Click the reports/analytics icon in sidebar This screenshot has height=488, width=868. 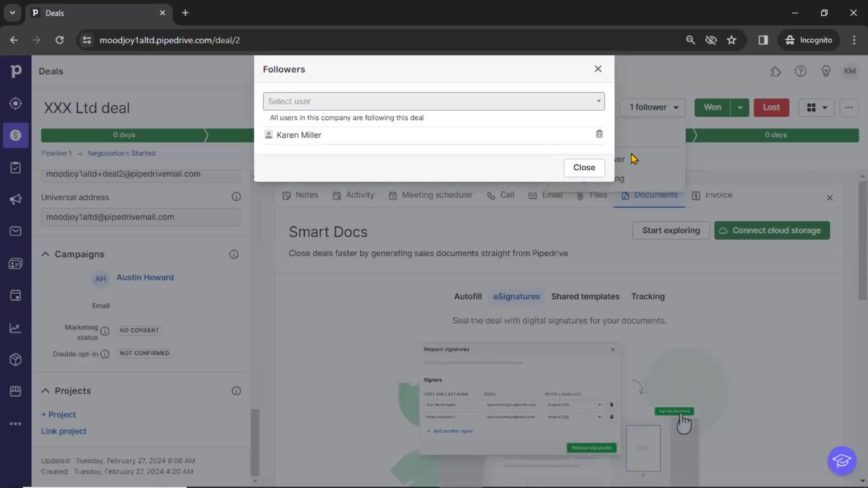[15, 327]
